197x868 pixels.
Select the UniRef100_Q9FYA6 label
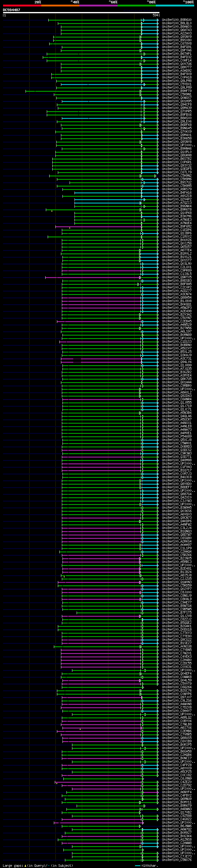176,50
